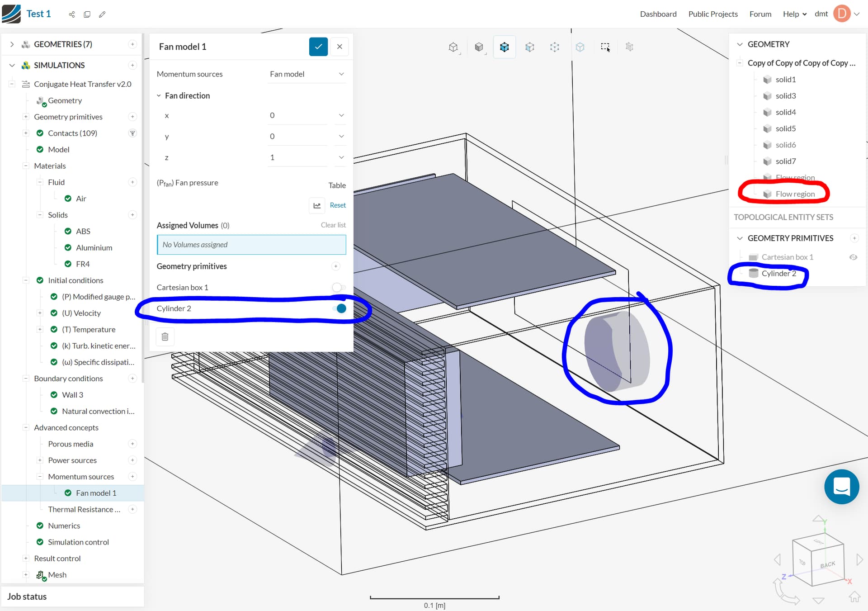Click the Assigned Volumes selection box
Screen dimensions: 868x611
251,245
